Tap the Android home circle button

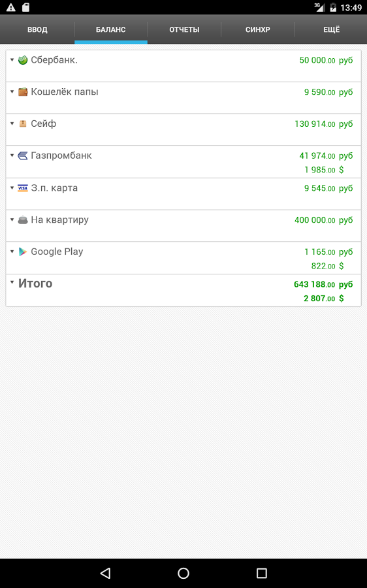click(x=183, y=572)
